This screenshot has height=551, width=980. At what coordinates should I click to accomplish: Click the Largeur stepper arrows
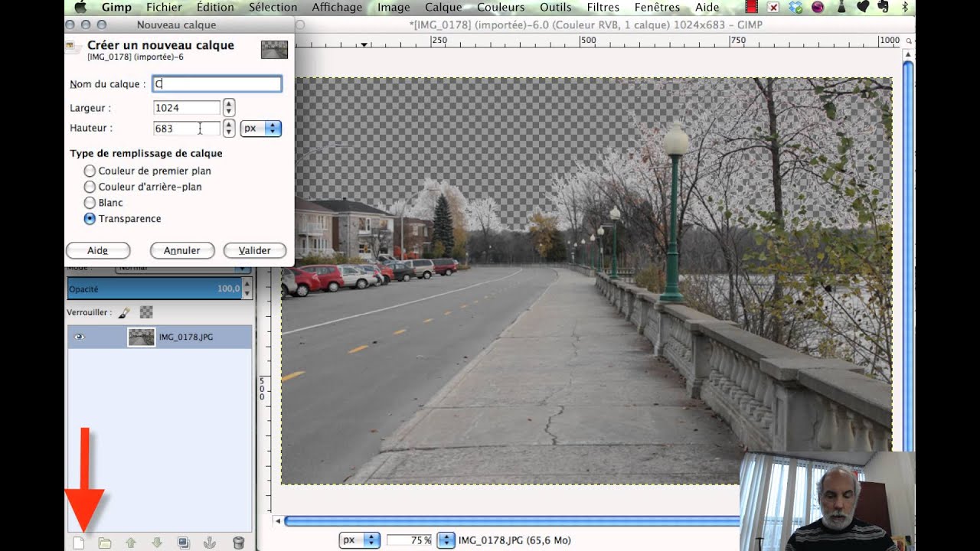tap(228, 108)
